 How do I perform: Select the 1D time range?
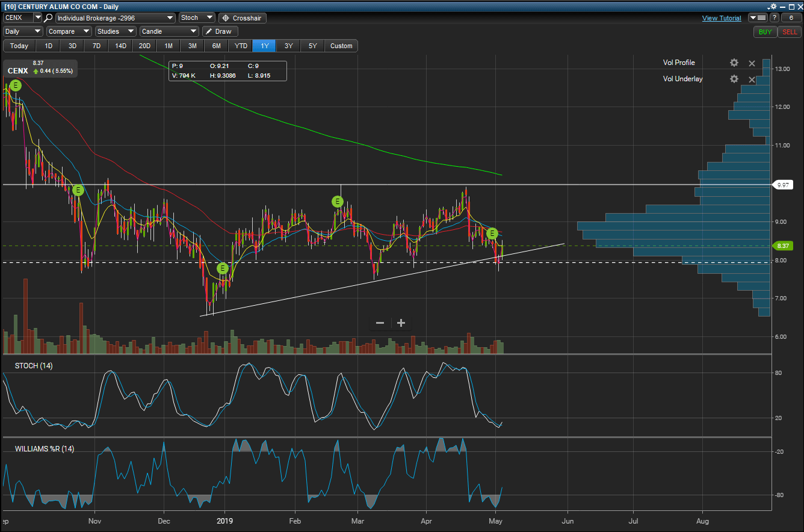tap(48, 46)
